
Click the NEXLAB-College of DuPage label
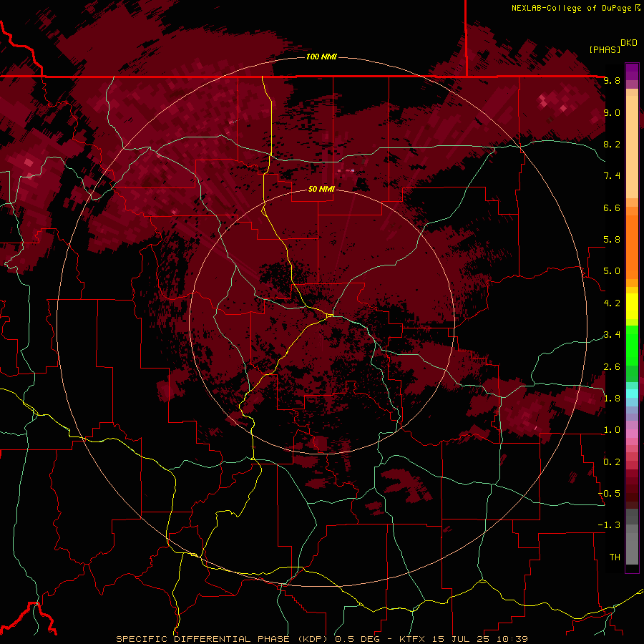(x=575, y=8)
